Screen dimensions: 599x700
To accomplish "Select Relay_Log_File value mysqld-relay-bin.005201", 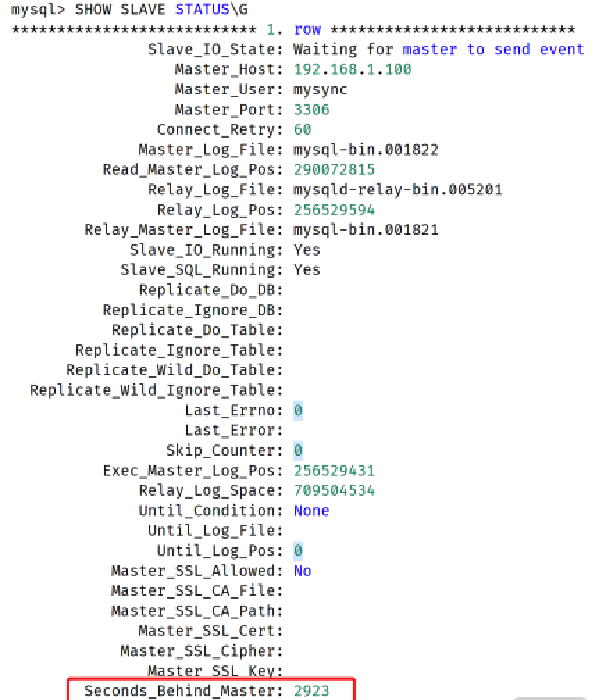I will click(x=397, y=190).
